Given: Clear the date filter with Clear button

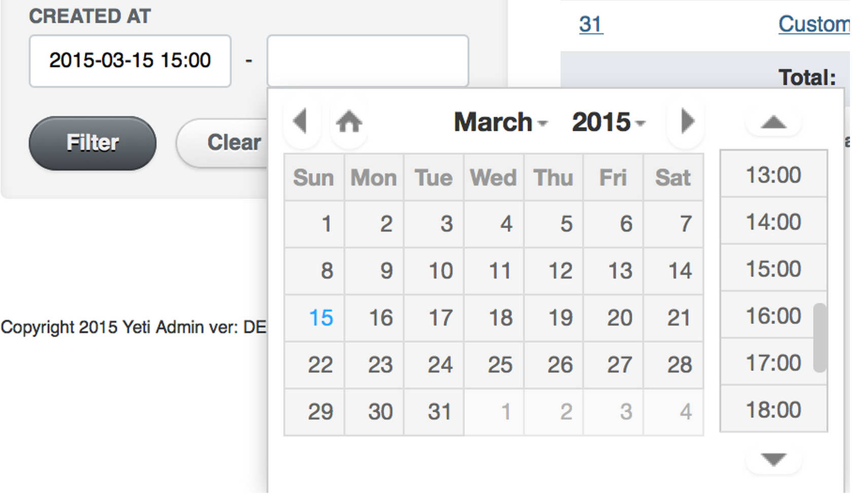Looking at the screenshot, I should tap(234, 142).
